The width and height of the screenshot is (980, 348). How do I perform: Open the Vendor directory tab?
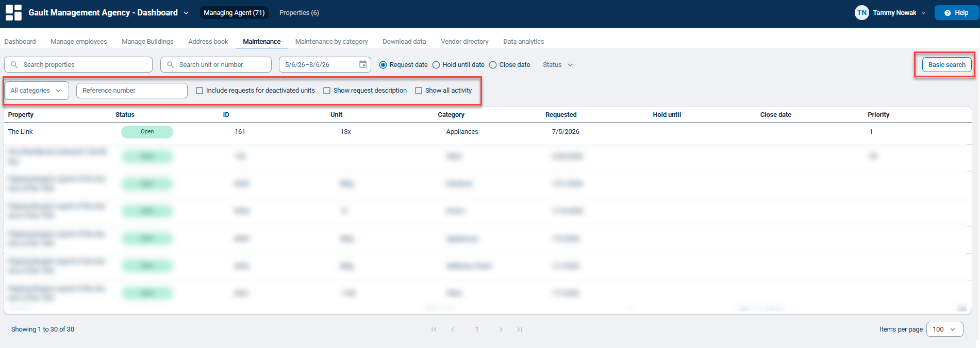464,42
